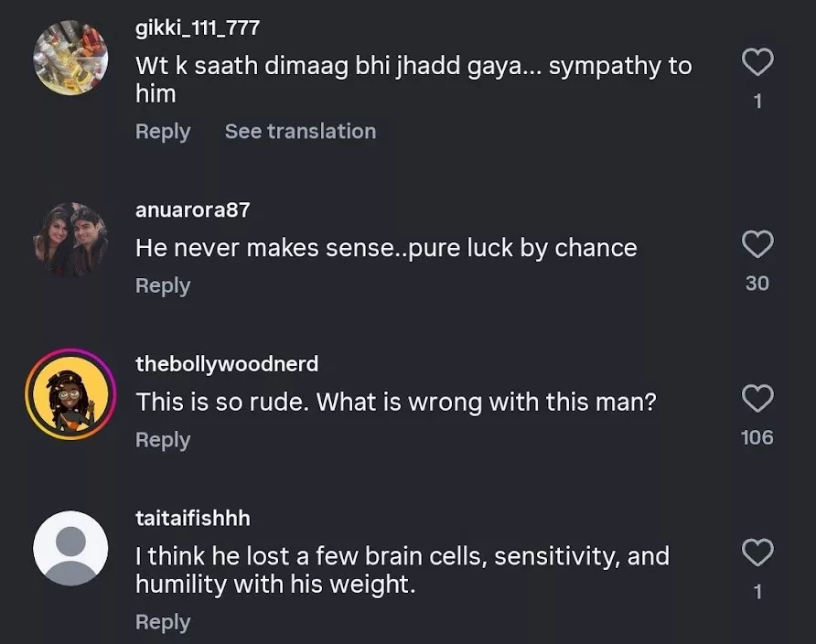The image size is (816, 644).
Task: Reply to anuarora87's comment
Action: tap(163, 284)
